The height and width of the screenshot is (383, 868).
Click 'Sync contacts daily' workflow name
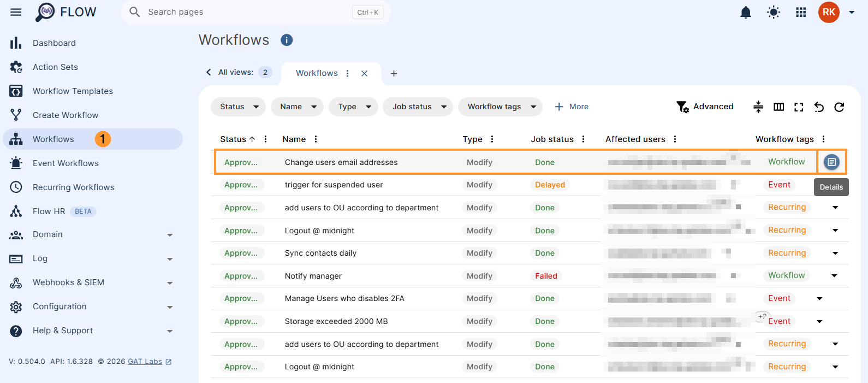[320, 253]
